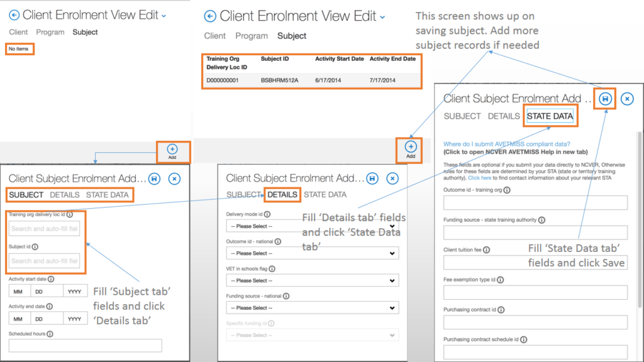Click the info icon beside Client tuition fee
Viewport: 644px width, 362px height.
(x=486, y=250)
